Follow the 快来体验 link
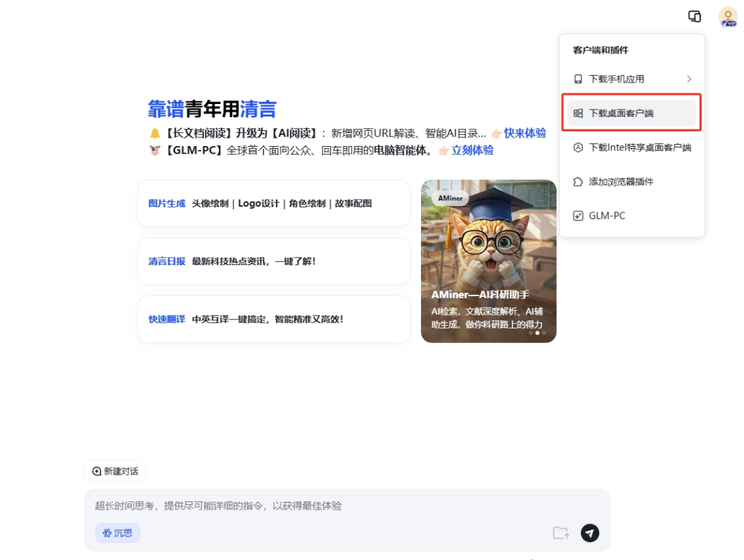This screenshot has height=560, width=744. (525, 134)
